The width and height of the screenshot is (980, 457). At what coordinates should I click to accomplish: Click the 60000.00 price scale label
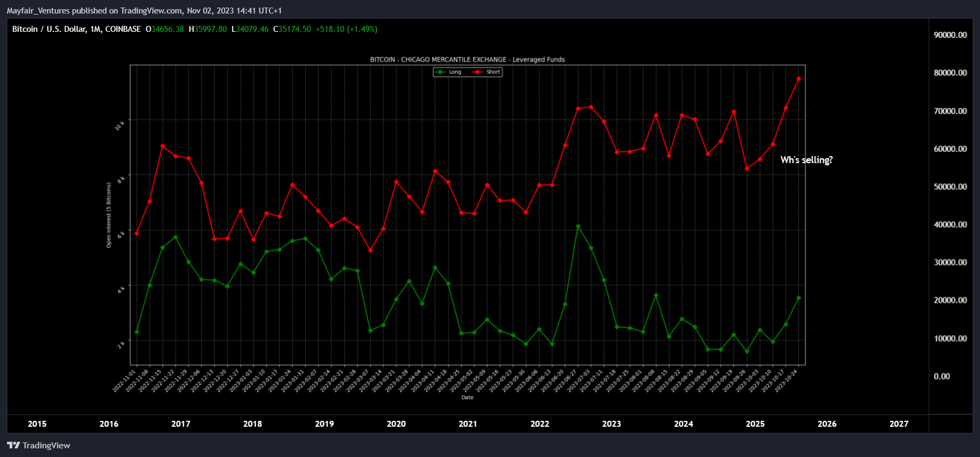[950, 149]
